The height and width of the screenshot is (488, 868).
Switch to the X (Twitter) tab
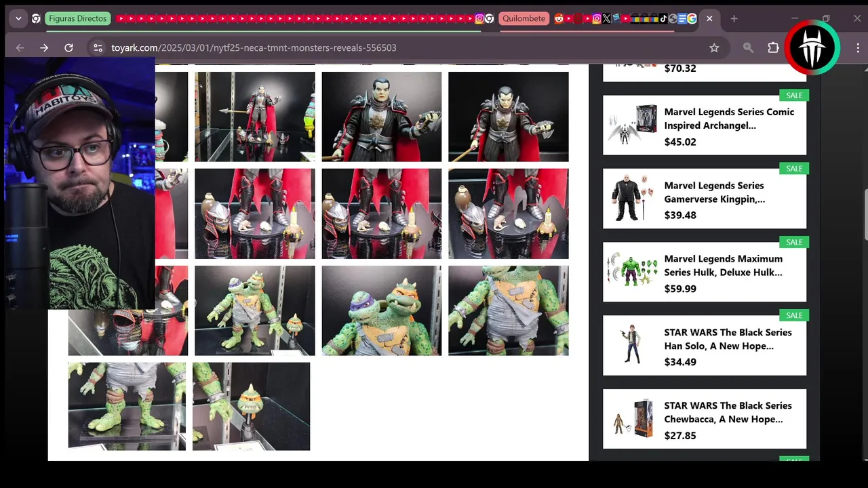(606, 18)
